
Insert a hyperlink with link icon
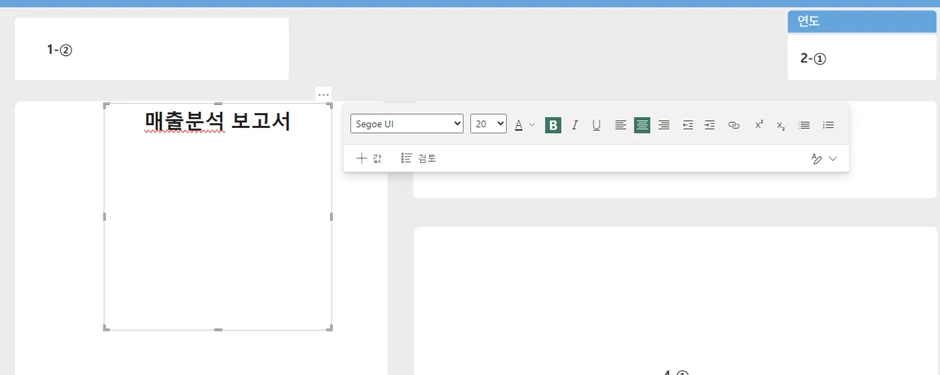(734, 125)
